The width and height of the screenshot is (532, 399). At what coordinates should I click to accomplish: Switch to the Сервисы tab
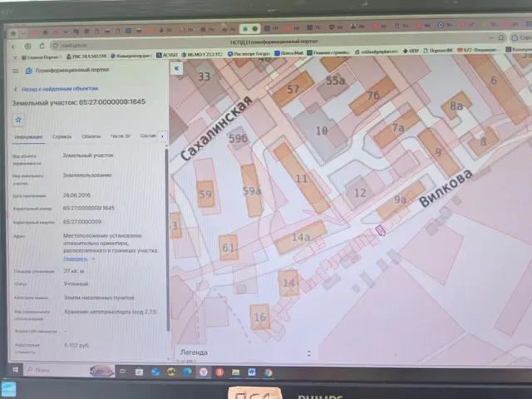[62, 136]
